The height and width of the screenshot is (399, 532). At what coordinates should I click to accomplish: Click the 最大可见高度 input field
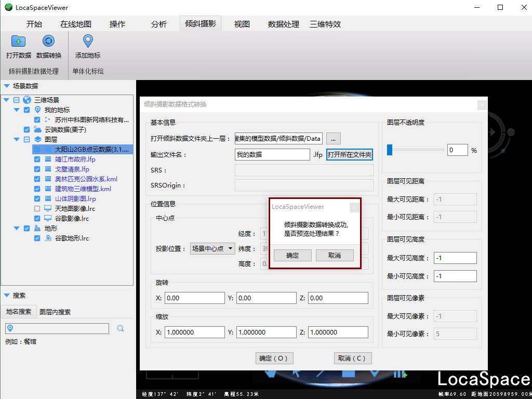[455, 258]
